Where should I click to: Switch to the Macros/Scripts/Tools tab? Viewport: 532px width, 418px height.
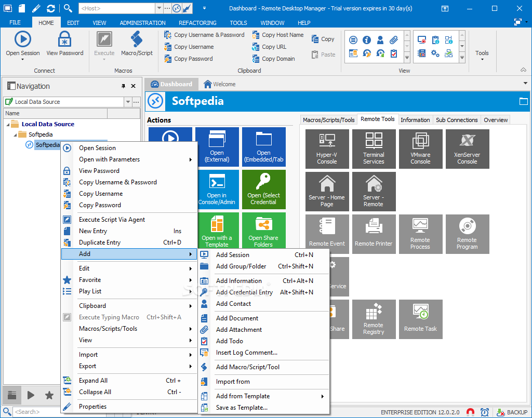(x=328, y=120)
